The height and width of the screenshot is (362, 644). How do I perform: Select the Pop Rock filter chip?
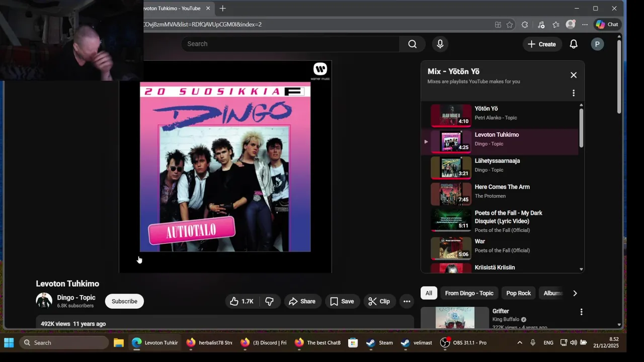click(x=518, y=293)
